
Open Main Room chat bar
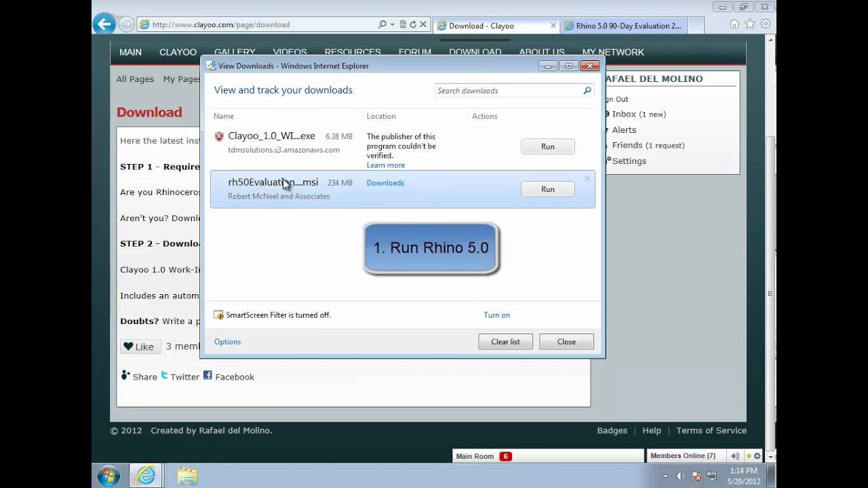pos(547,456)
